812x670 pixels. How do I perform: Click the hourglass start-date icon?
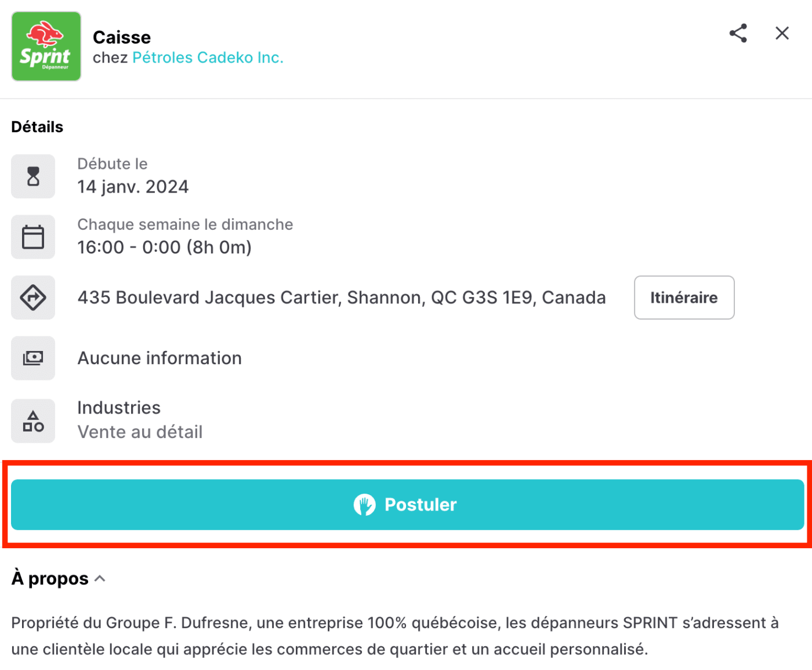[x=33, y=176]
